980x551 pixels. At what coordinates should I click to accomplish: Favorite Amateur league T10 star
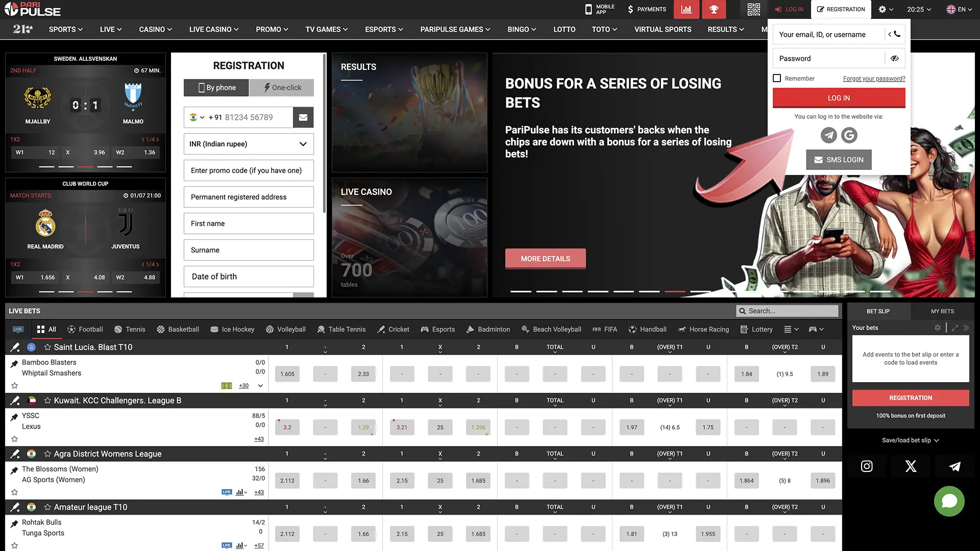(x=47, y=507)
